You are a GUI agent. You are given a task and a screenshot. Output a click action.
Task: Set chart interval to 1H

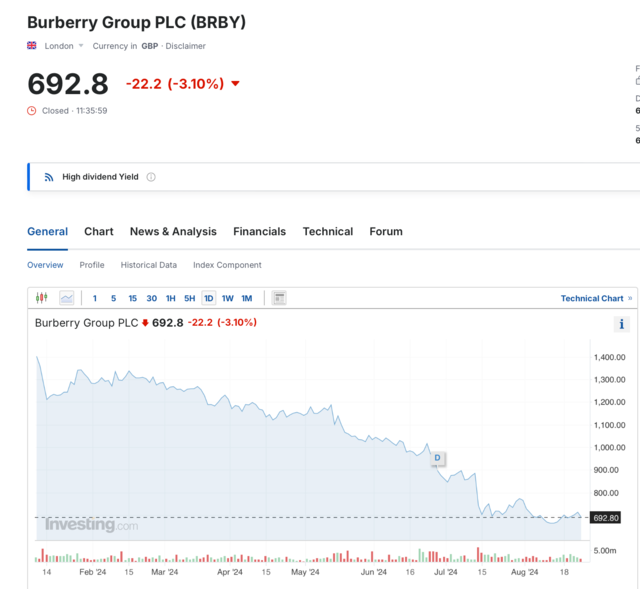click(171, 298)
